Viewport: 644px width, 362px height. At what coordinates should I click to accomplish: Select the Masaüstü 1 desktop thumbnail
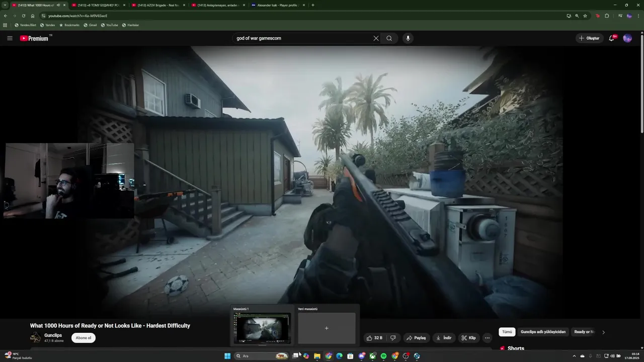[x=262, y=328]
